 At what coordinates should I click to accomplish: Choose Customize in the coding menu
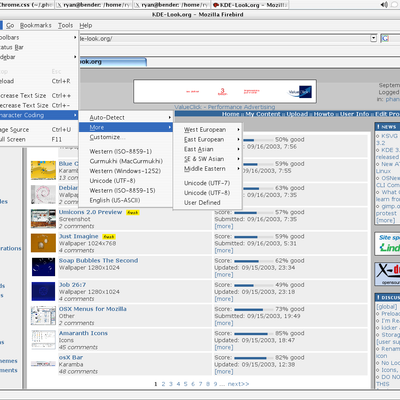click(x=126, y=137)
